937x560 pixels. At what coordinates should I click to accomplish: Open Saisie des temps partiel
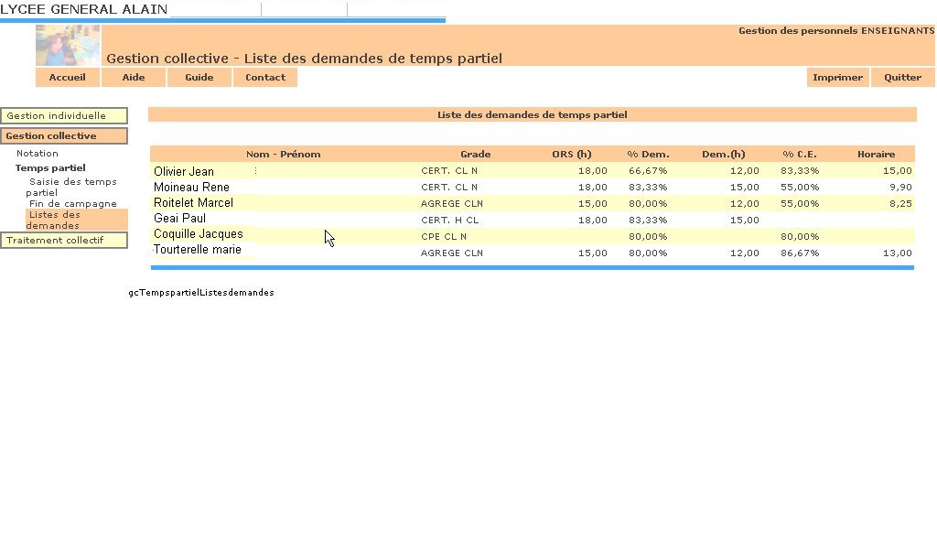pyautogui.click(x=71, y=187)
